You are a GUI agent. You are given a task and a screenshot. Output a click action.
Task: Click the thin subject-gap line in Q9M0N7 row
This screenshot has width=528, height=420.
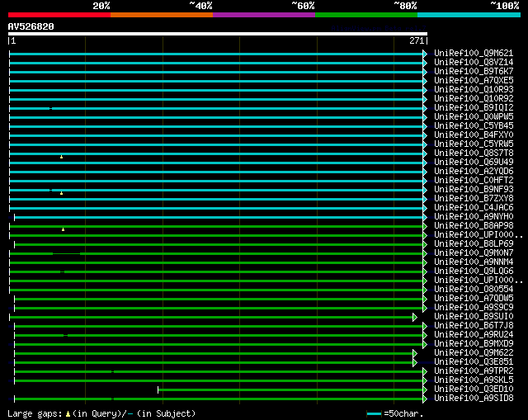[x=66, y=253]
